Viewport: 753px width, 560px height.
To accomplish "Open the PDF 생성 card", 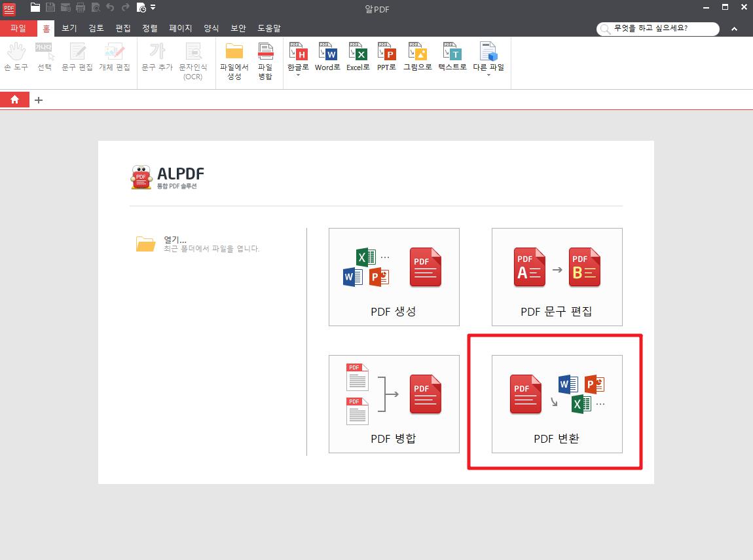I will point(394,277).
